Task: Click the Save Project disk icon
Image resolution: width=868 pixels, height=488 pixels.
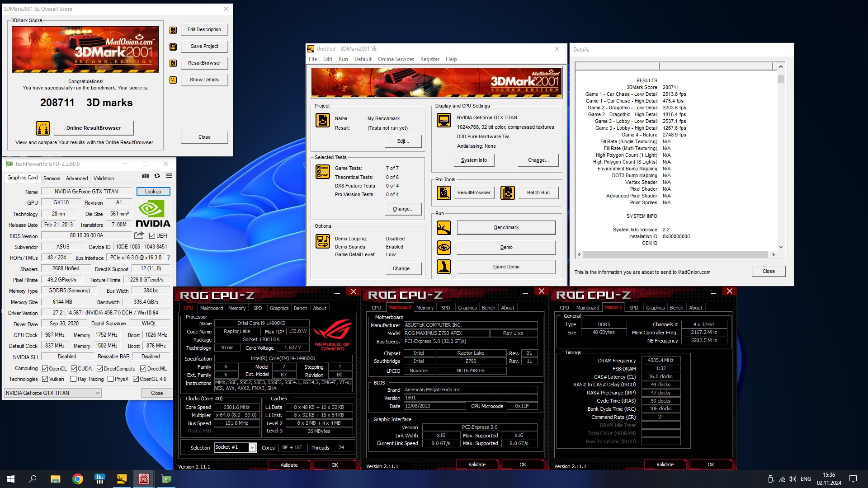Action: click(173, 47)
